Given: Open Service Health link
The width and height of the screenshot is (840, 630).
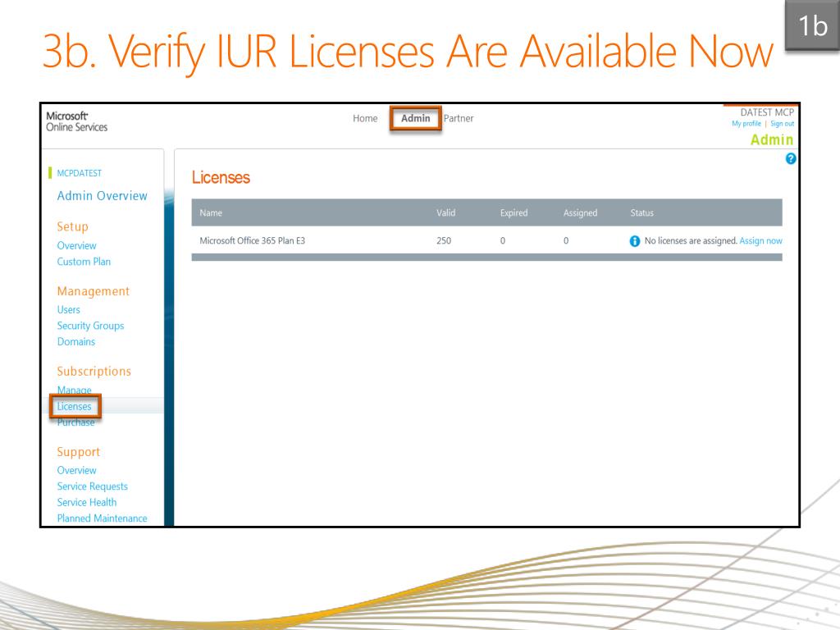Looking at the screenshot, I should coord(87,503).
